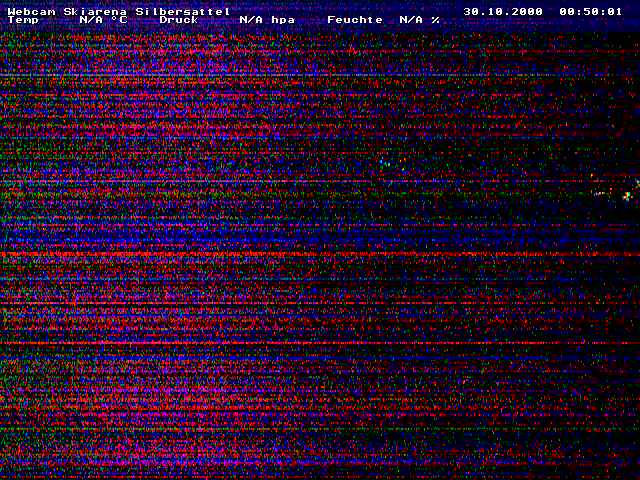This screenshot has width=640, height=480.
Task: Click the 'N/A hpa' pressure value
Action: pyautogui.click(x=267, y=20)
